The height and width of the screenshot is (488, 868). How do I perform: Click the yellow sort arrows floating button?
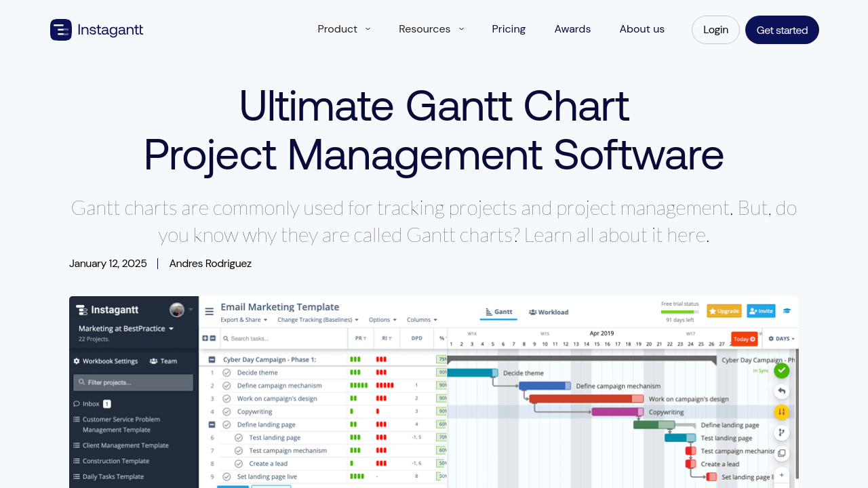pos(782,412)
